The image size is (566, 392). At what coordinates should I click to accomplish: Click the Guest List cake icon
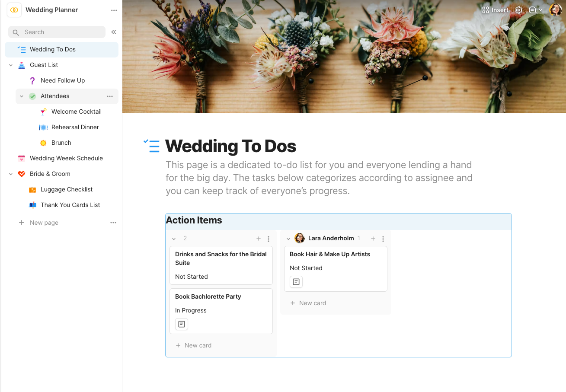pos(22,65)
